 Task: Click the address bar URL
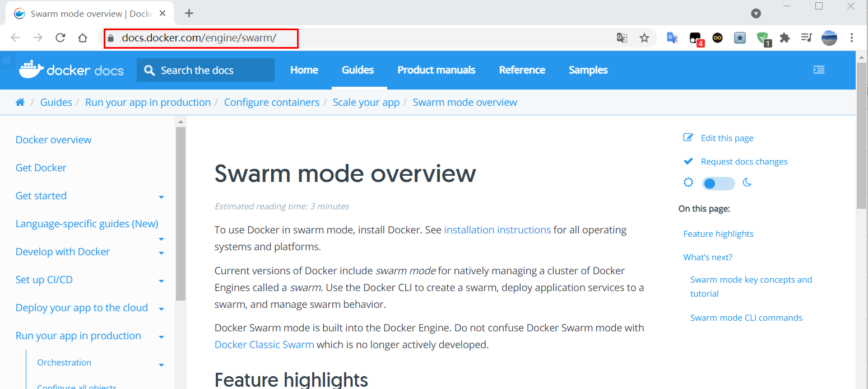199,38
